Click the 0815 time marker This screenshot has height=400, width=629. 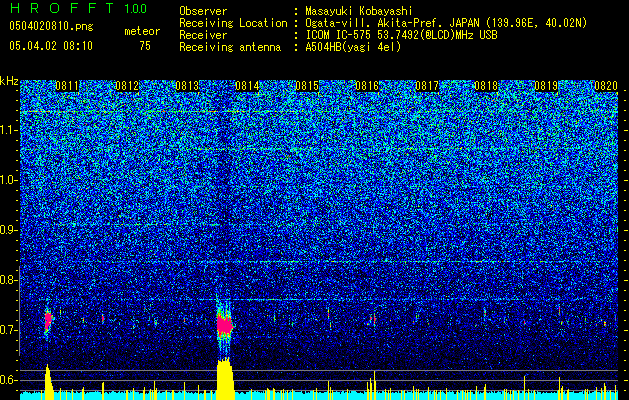(307, 86)
